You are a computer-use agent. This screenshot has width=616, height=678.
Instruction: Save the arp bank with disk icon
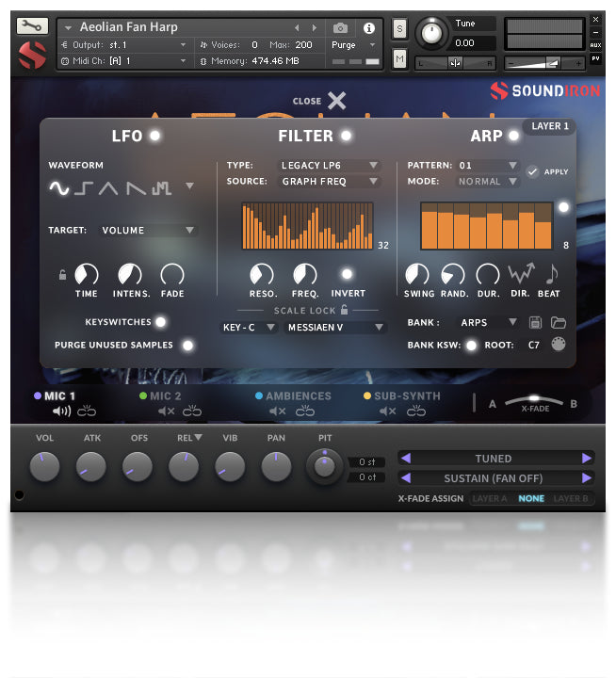(x=536, y=322)
